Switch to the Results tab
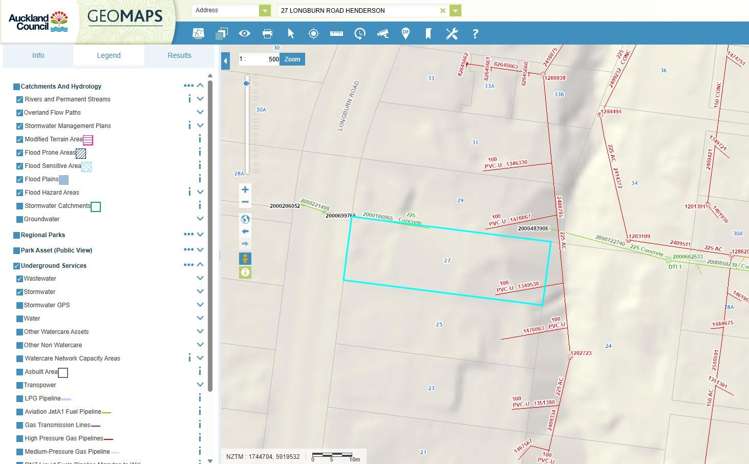The height and width of the screenshot is (464, 749). point(179,55)
